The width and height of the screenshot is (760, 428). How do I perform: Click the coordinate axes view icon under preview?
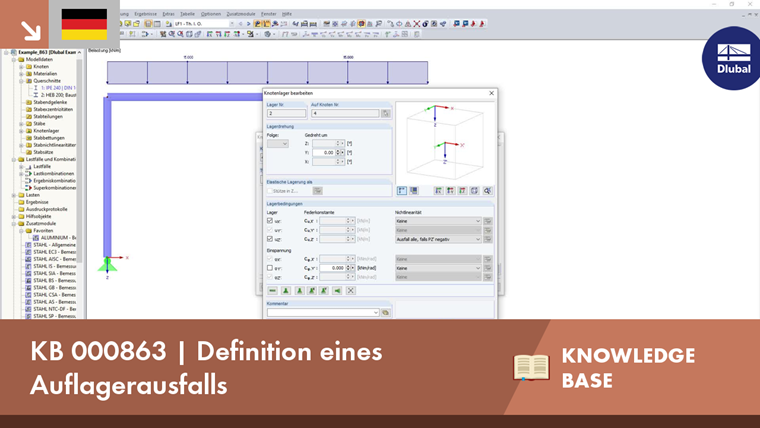(x=402, y=191)
